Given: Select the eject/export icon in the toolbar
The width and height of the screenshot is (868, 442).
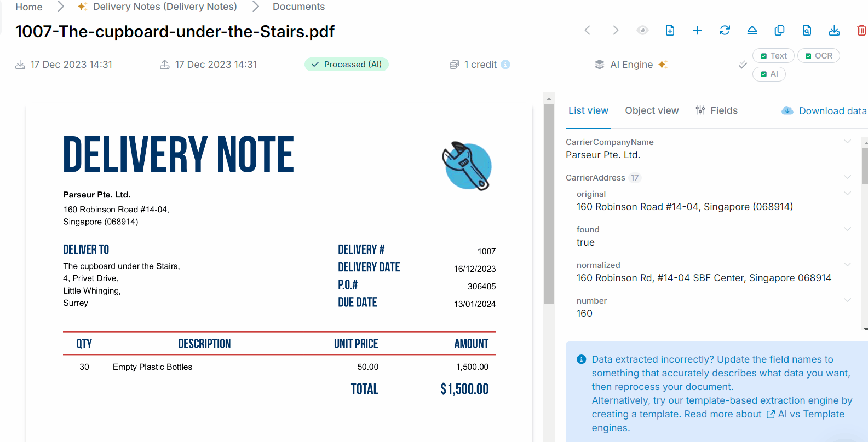Looking at the screenshot, I should pos(752,30).
